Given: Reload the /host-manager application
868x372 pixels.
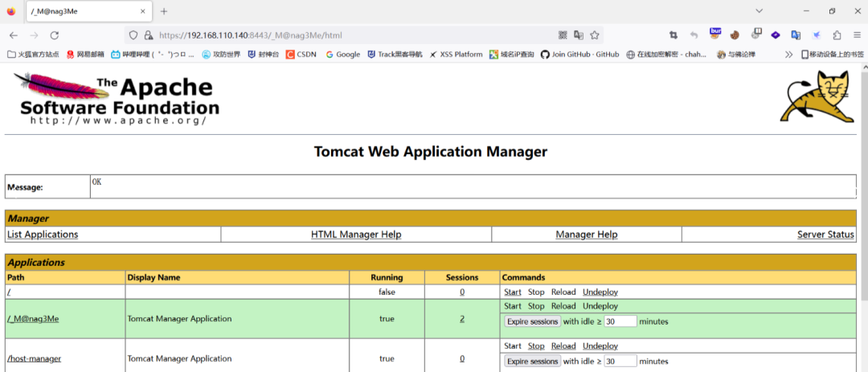Looking at the screenshot, I should point(563,346).
